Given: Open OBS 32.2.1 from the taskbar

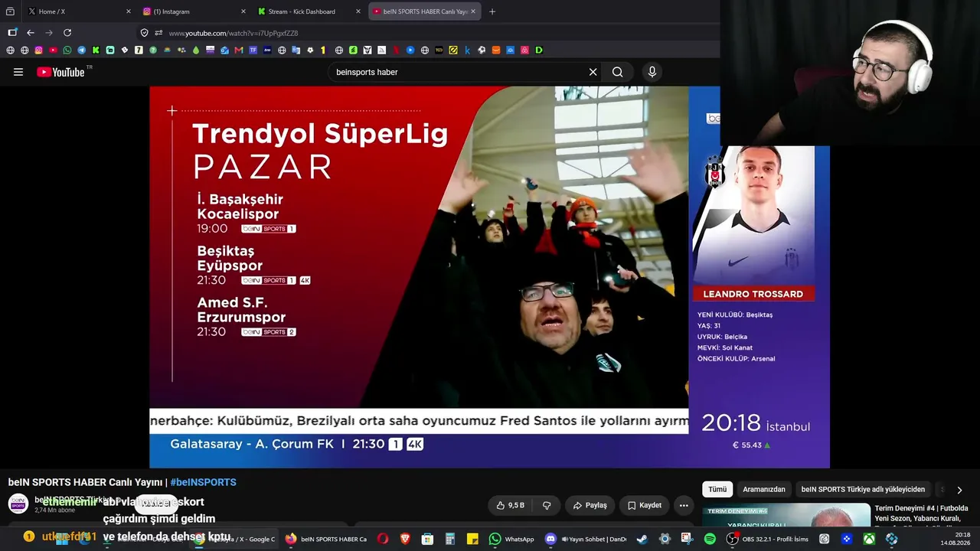Looking at the screenshot, I should pos(768,539).
